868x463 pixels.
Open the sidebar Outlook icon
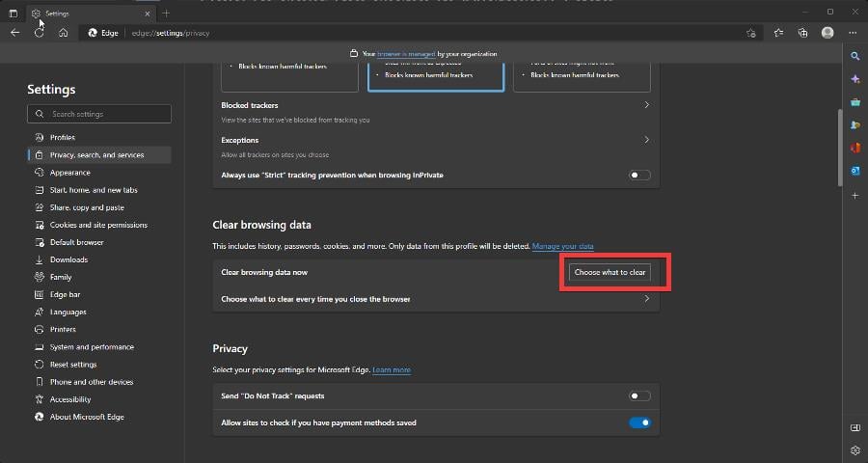pos(855,171)
